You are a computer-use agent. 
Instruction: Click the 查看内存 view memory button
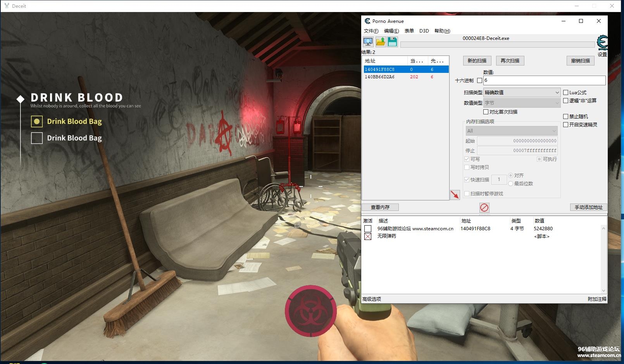pos(380,207)
